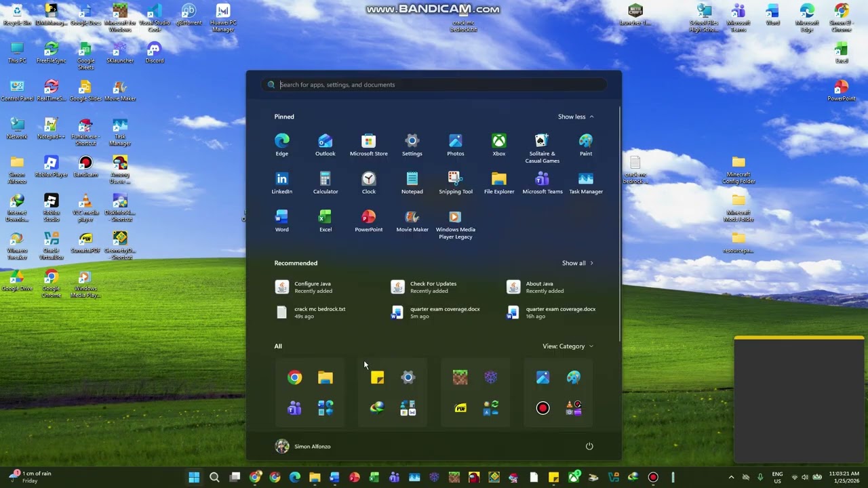
Task: Select Recycle Bin on the desktop
Action: [17, 15]
